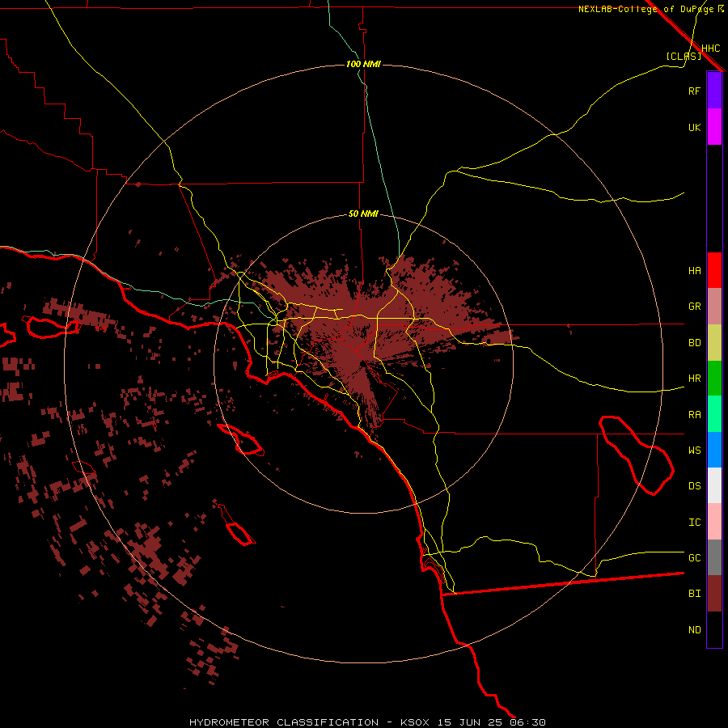
Task: Click the DS legend label
Action: point(694,486)
